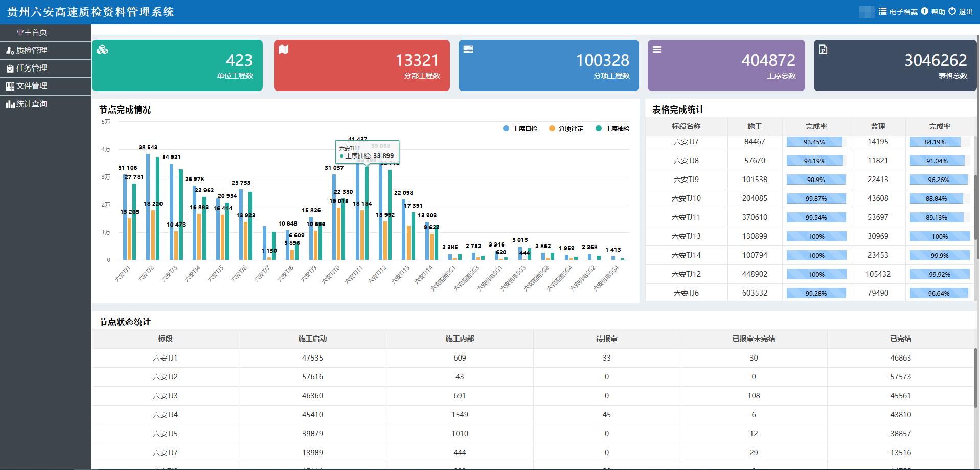Click 六安TJ7 施工 93.45% progress bar

click(814, 142)
